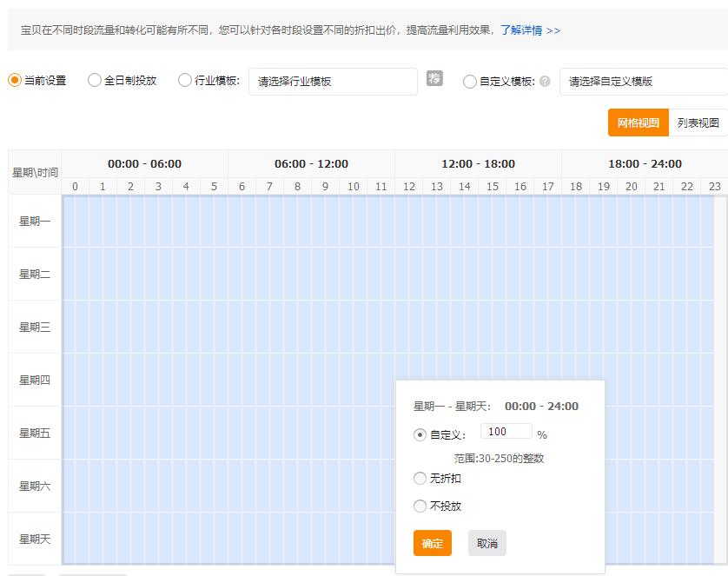Image resolution: width=728 pixels, height=576 pixels.
Task: Choose the 不投放 radio option
Action: pyautogui.click(x=420, y=506)
